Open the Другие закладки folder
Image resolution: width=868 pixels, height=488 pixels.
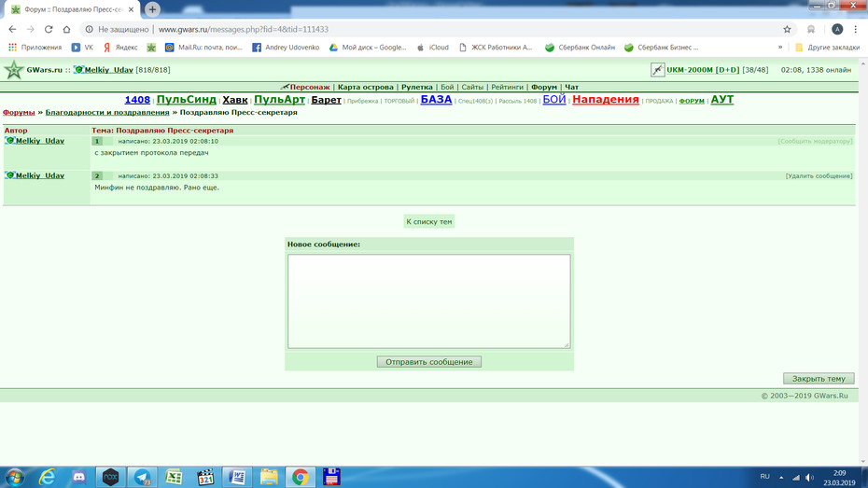pos(827,48)
